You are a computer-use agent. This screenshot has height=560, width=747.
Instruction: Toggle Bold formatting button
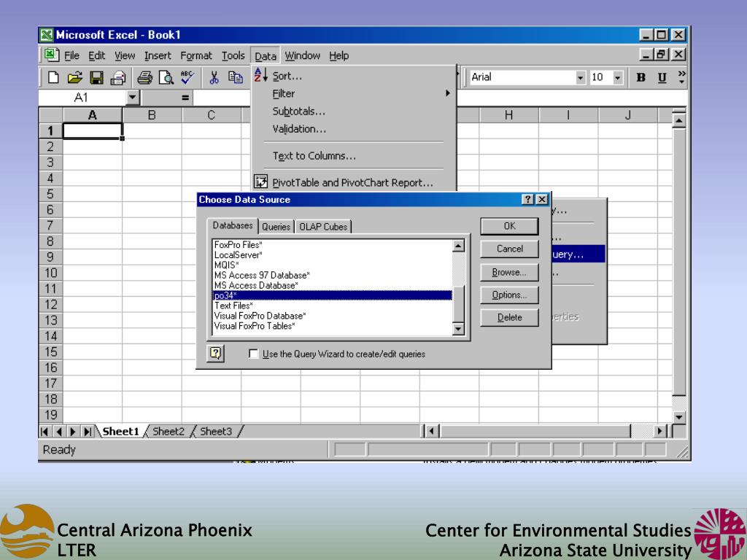point(640,77)
